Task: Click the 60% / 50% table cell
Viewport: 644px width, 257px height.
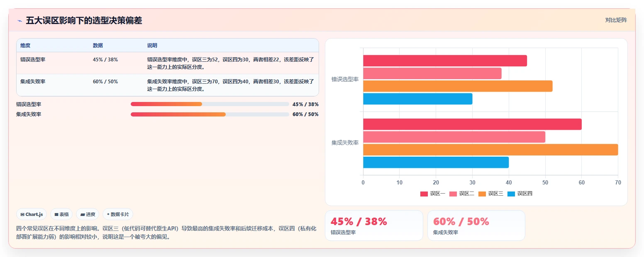Action: pos(105,82)
